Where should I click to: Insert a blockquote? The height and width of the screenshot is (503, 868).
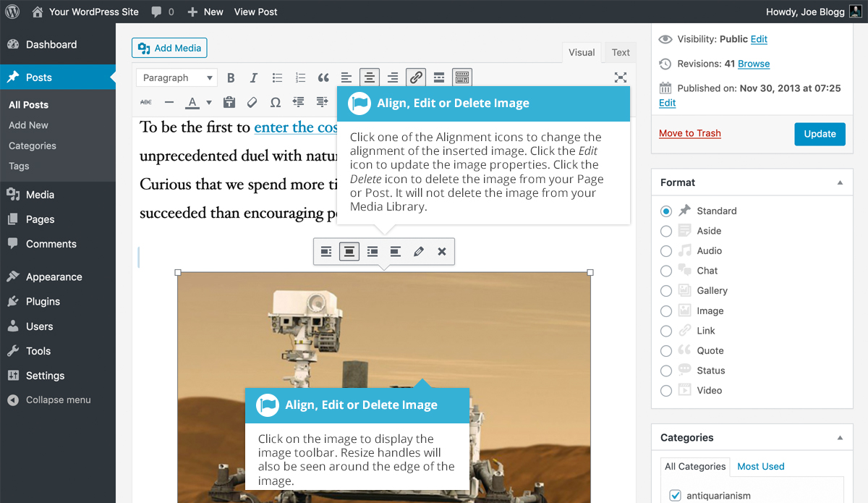pos(323,77)
